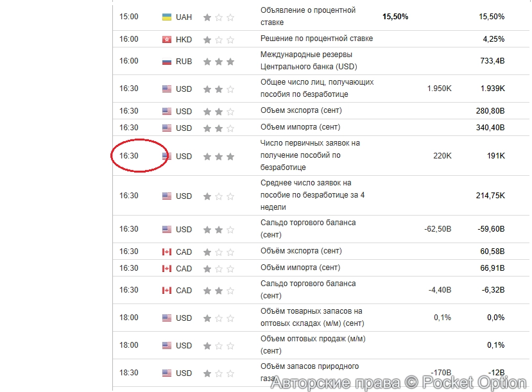
Task: Click the importance stars in the HKD row
Action: tap(219, 40)
